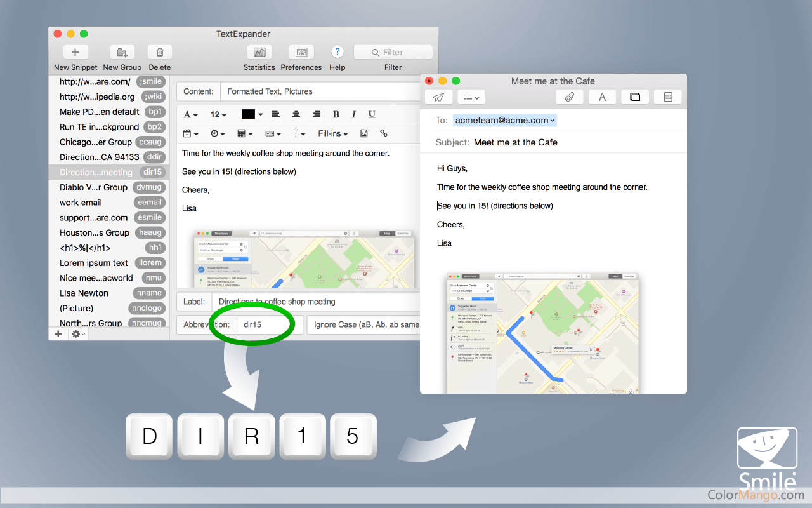Toggle italic formatting in snippet editor

353,114
